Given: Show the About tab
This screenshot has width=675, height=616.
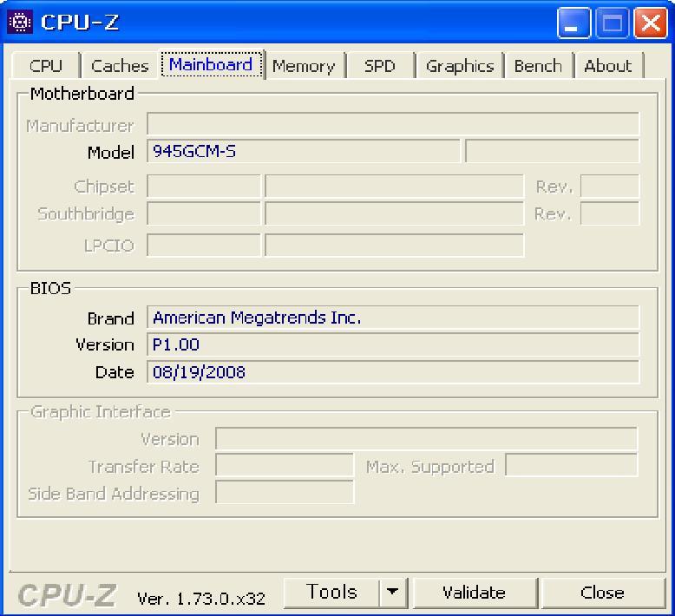Looking at the screenshot, I should pyautogui.click(x=607, y=66).
